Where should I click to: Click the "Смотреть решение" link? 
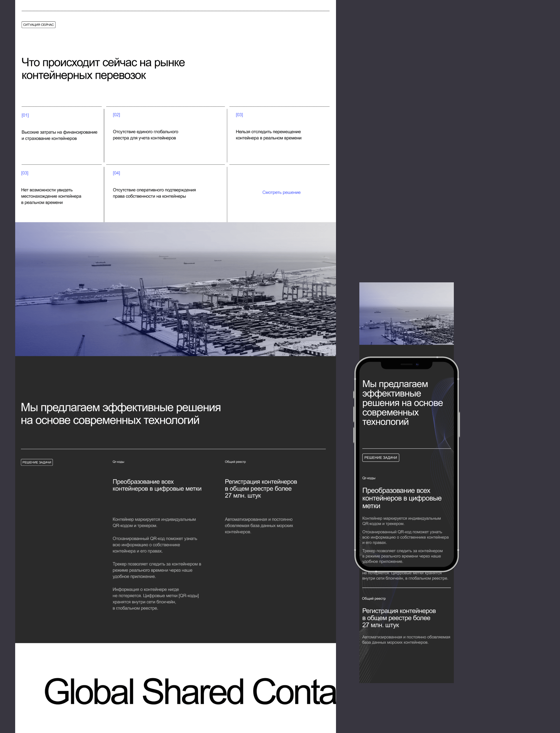click(281, 192)
